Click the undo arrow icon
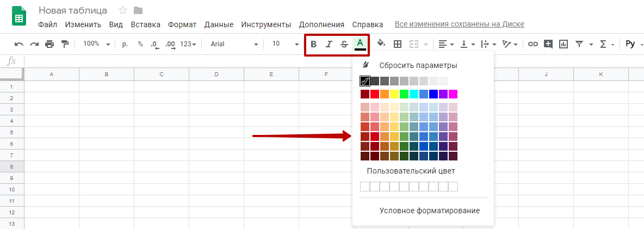644x229 pixels. [x=19, y=44]
